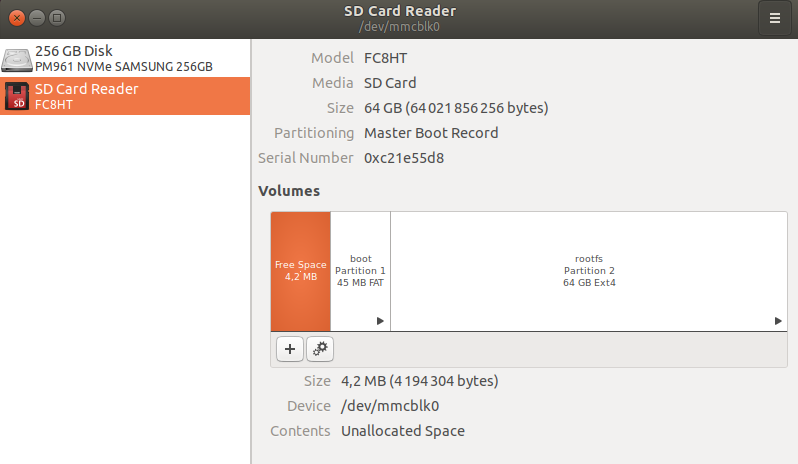Minimize the Disks window
The image size is (798, 464).
[37, 18]
